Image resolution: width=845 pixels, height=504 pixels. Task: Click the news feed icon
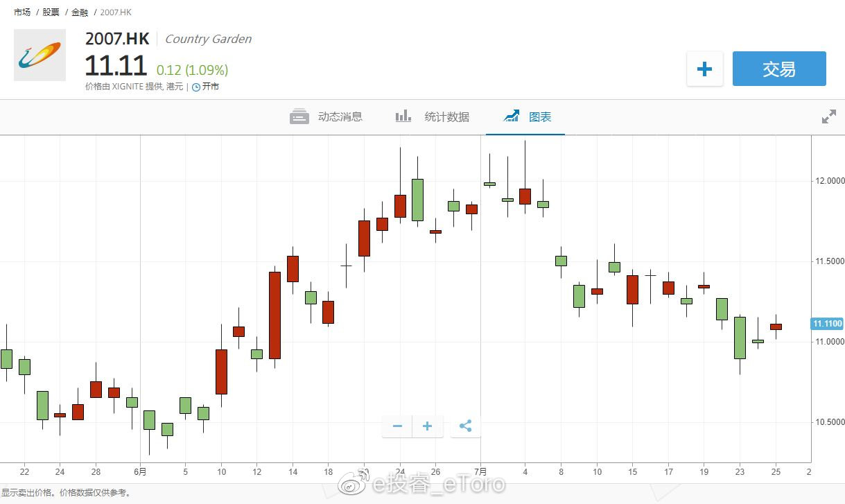[x=299, y=116]
